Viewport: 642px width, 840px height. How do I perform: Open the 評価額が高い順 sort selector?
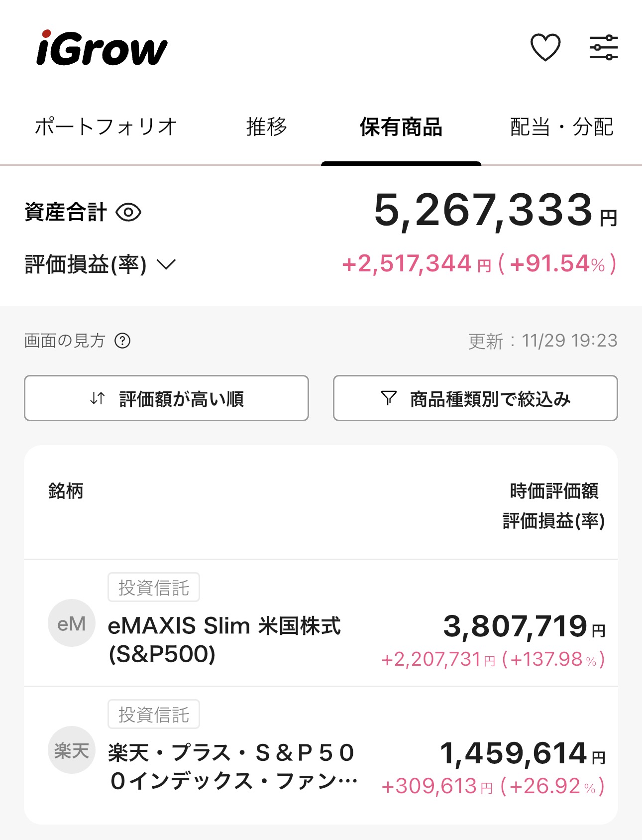(x=166, y=398)
